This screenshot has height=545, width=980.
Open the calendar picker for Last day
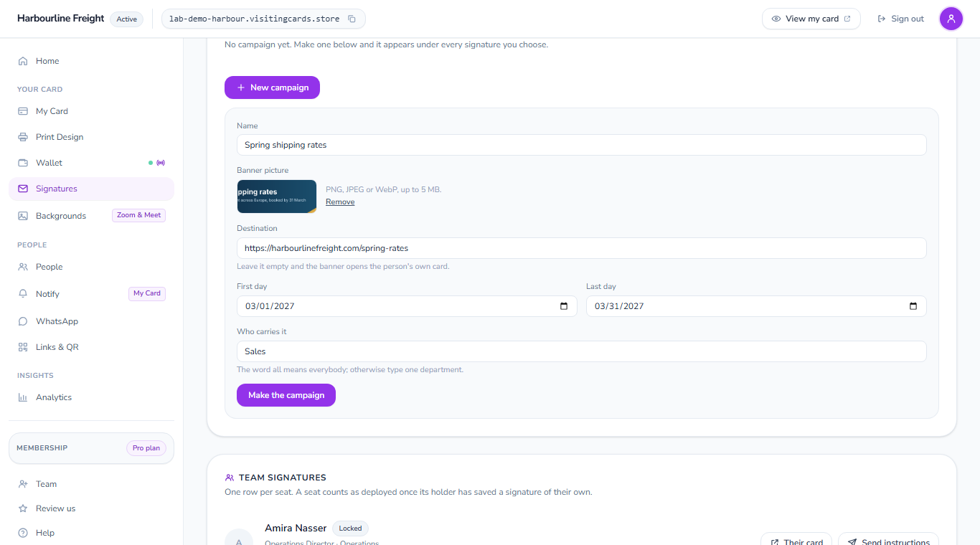pos(913,306)
